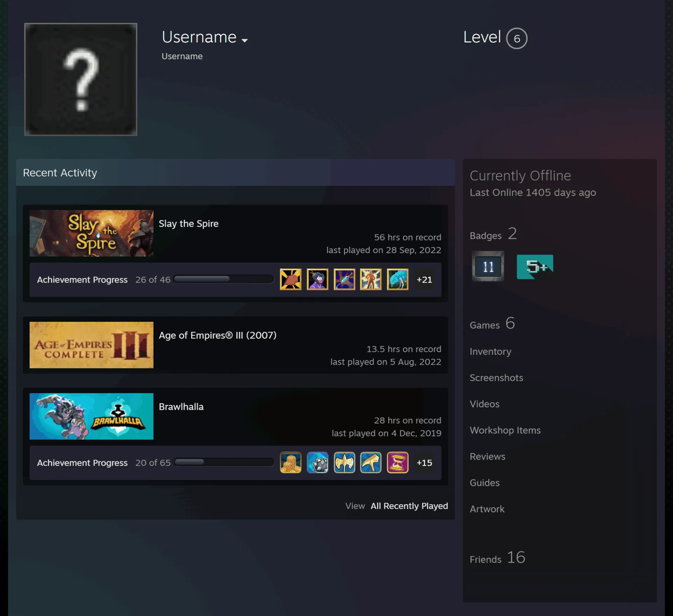Screen dimensions: 673x616
Task: Open the Guides section
Action: click(x=484, y=483)
